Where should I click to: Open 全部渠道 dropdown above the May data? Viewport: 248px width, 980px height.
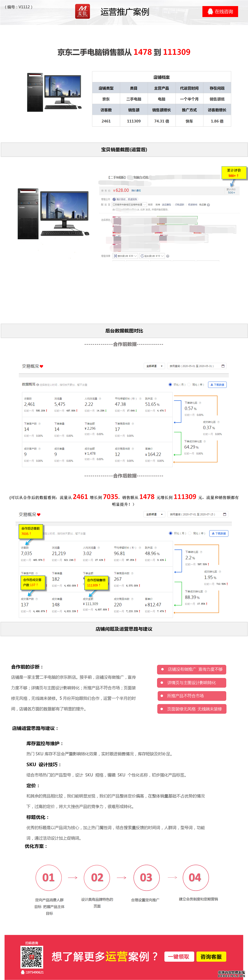(x=154, y=366)
